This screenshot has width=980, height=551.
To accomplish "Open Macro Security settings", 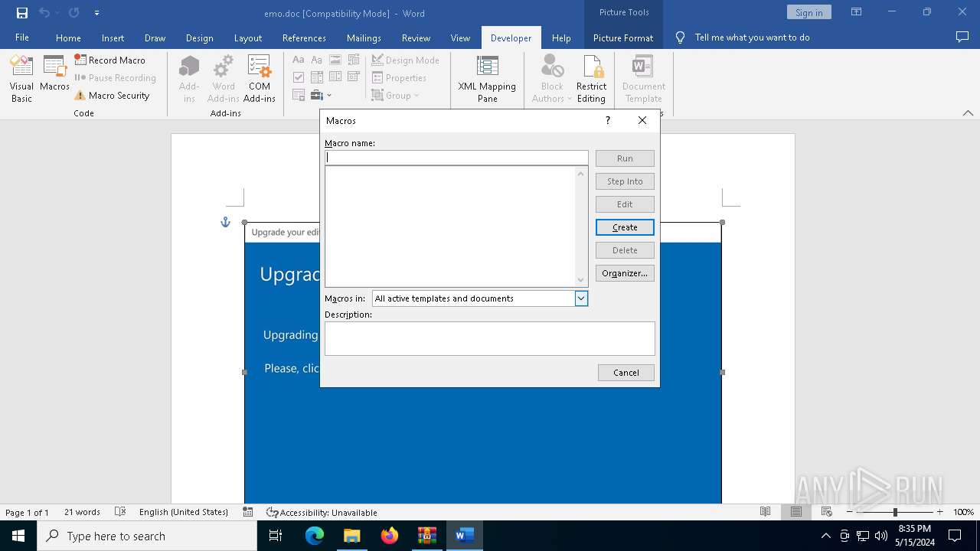I will [112, 96].
